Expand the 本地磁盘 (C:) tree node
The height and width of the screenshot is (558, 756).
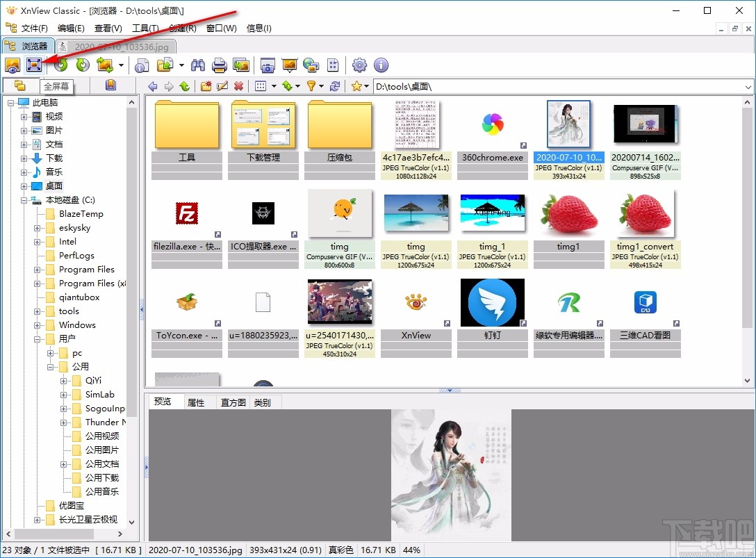[23, 200]
